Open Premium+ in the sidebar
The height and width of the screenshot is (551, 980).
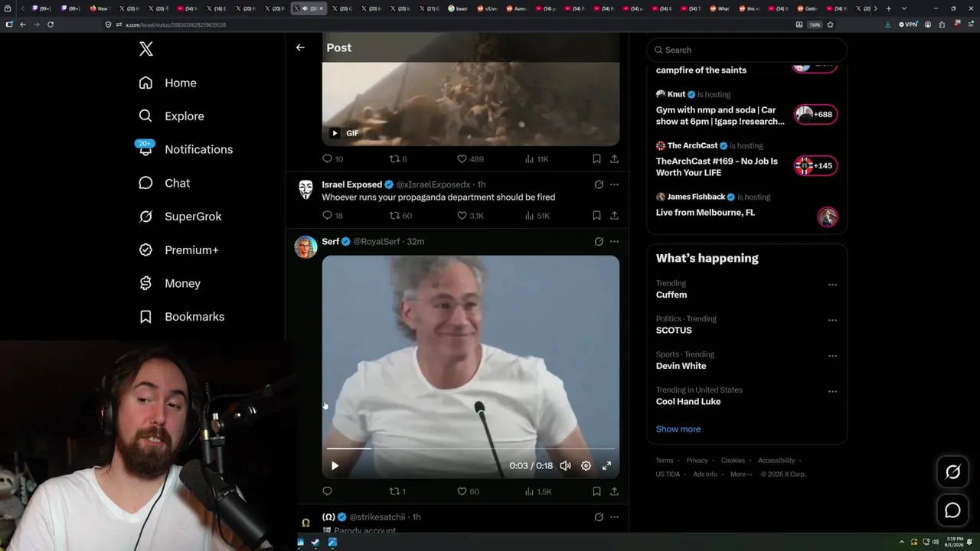coord(178,250)
